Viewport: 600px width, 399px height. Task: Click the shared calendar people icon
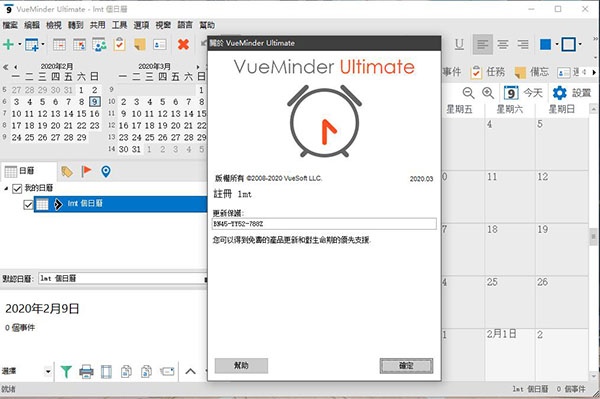point(99,45)
